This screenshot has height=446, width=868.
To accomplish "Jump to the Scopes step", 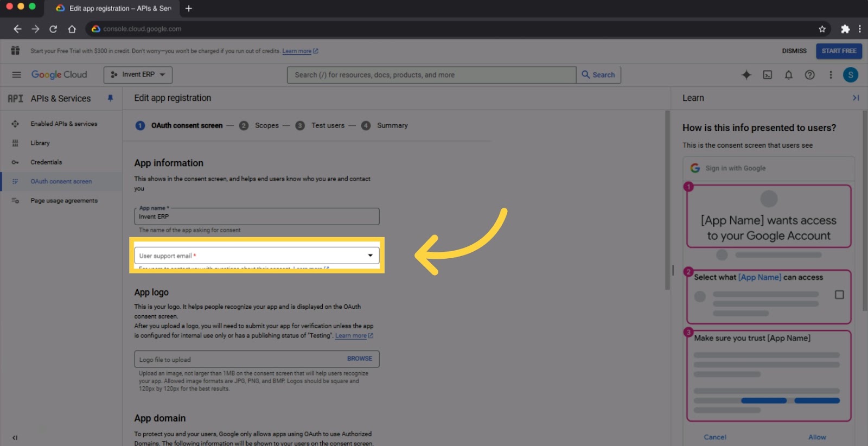I will (259, 125).
